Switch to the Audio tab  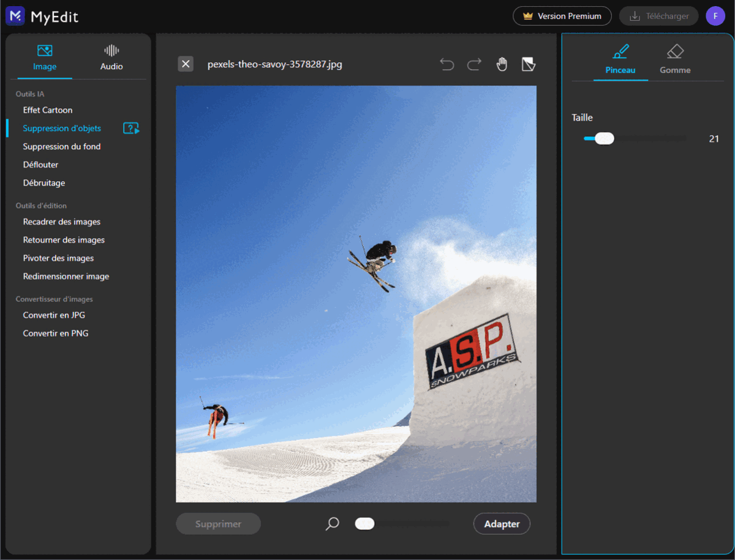(111, 58)
